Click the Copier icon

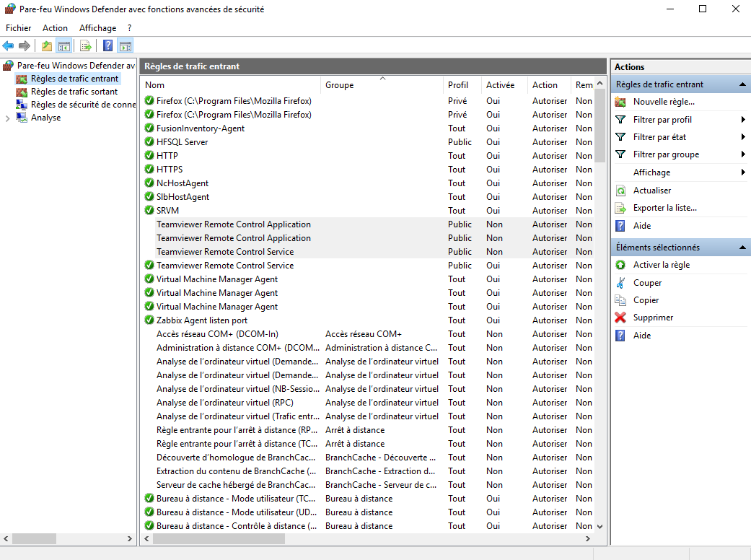point(620,300)
